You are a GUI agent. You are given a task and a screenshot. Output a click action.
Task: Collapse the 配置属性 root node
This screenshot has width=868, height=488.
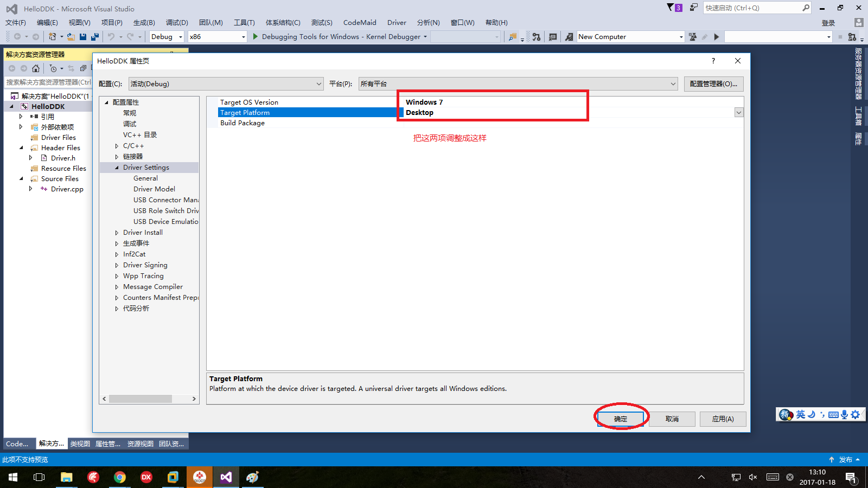[x=106, y=102]
